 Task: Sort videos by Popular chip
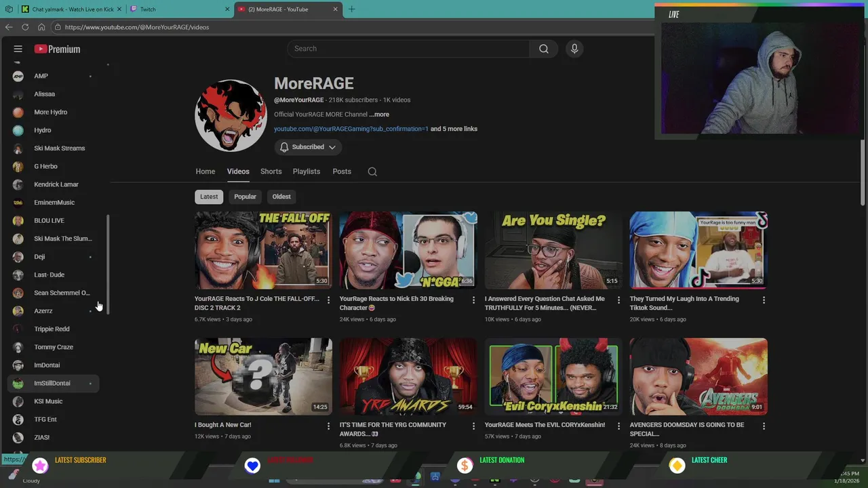coord(245,197)
